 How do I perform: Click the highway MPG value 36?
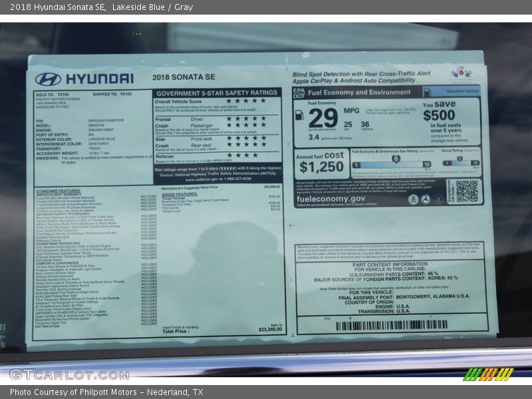365,124
